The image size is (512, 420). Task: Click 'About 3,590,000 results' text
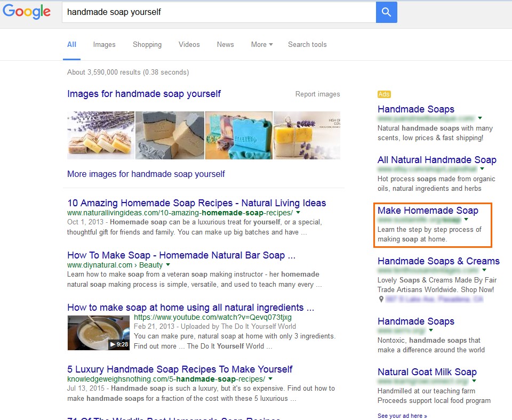point(128,72)
